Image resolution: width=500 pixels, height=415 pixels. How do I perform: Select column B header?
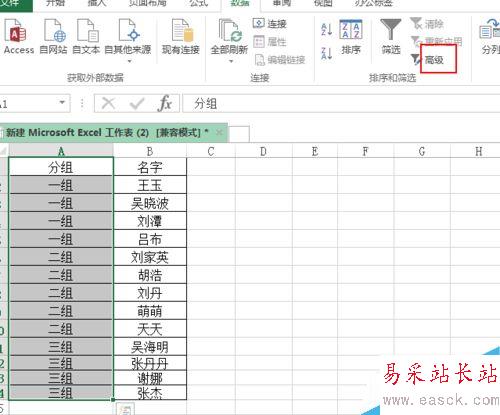coord(150,151)
